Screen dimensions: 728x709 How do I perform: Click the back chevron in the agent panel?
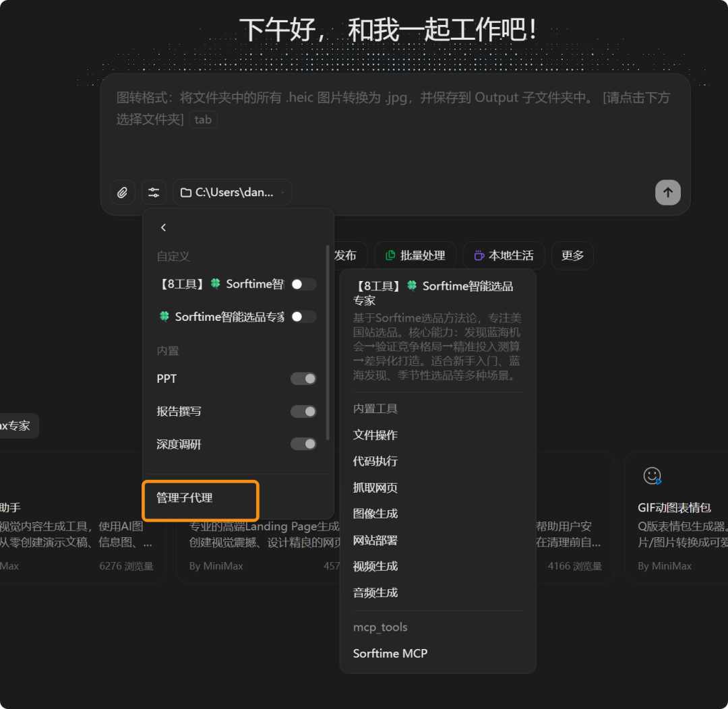coord(163,227)
